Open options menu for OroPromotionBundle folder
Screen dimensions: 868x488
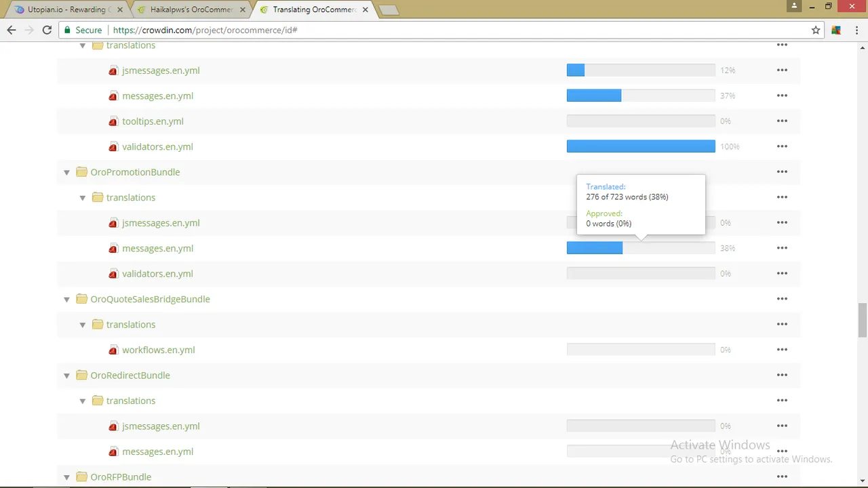(x=782, y=172)
